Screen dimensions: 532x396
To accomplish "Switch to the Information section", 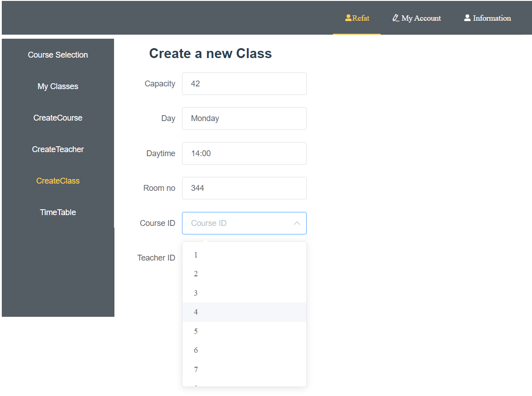I will (x=487, y=18).
